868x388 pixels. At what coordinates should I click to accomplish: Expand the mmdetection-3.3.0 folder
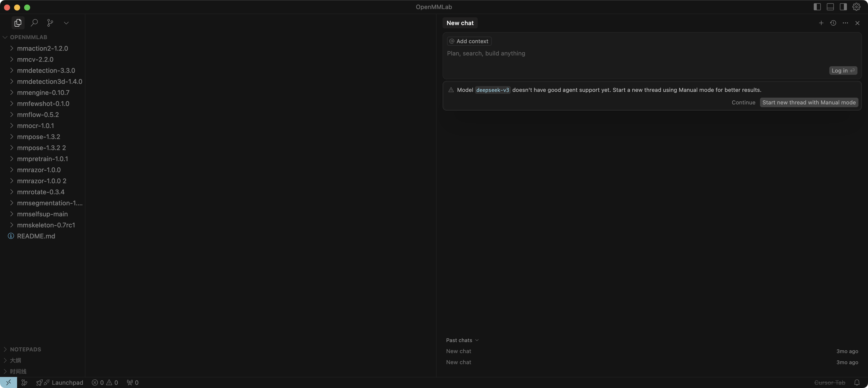[x=46, y=70]
